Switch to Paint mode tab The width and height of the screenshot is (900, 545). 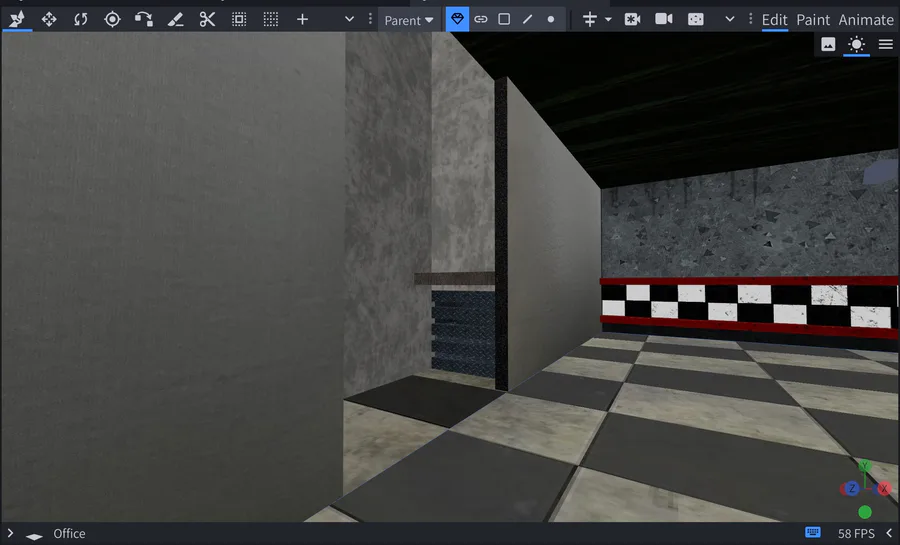click(813, 20)
